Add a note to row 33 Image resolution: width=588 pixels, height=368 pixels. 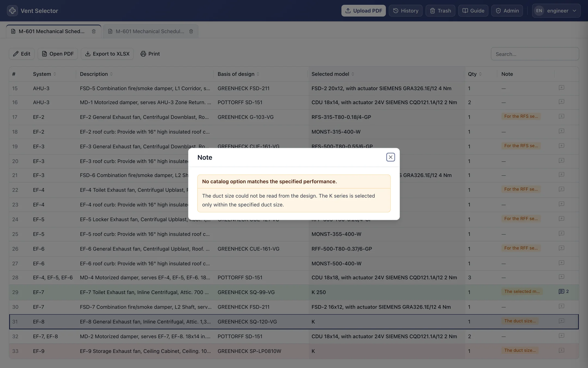(x=561, y=350)
